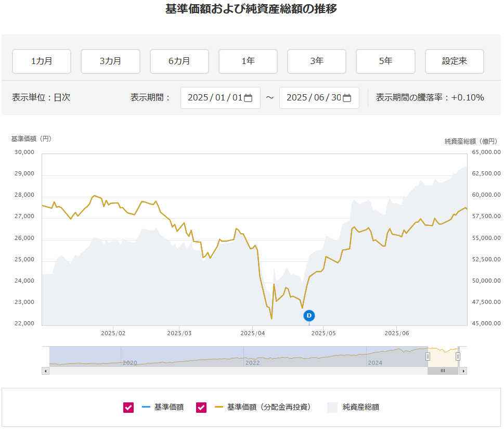Screen dimensions: 504x431
Task: Select the 1カ月 period
Action: pos(42,61)
